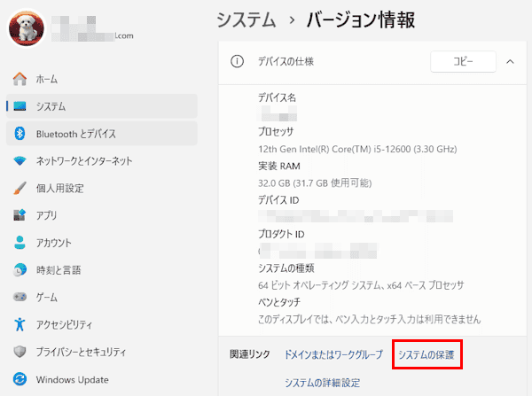Click the デバイス ID label
The image size is (532, 396).
278,200
